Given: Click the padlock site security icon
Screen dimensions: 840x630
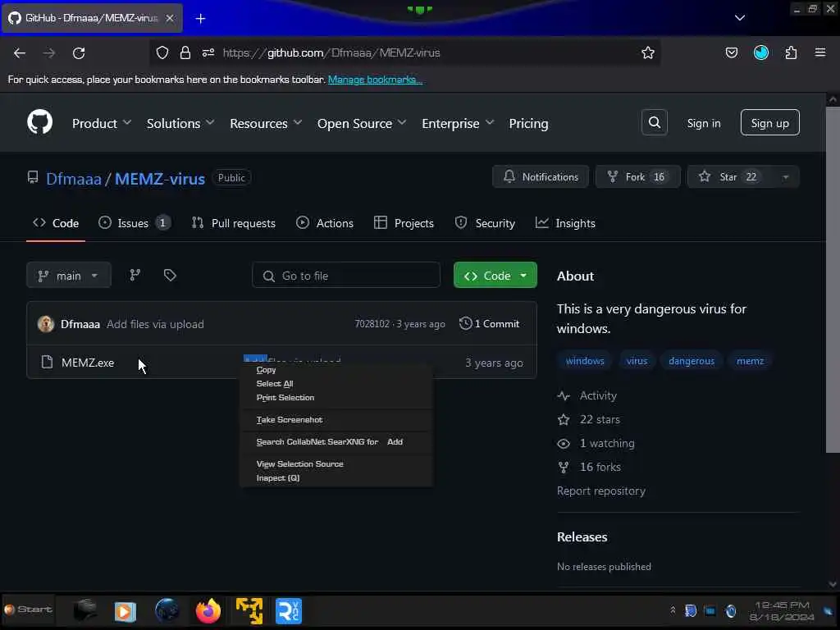Looking at the screenshot, I should tap(185, 52).
